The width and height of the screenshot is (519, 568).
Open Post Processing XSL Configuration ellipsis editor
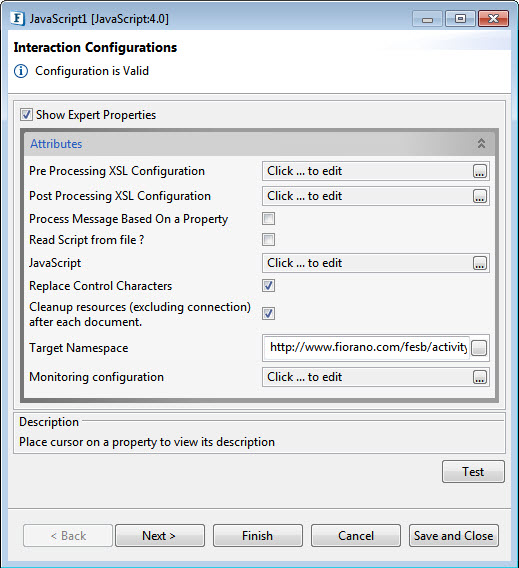(480, 196)
